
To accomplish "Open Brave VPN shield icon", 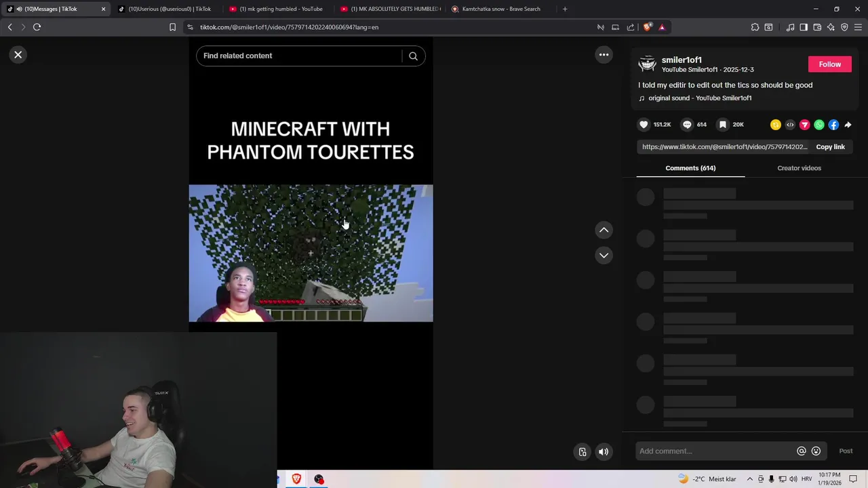I will click(844, 27).
